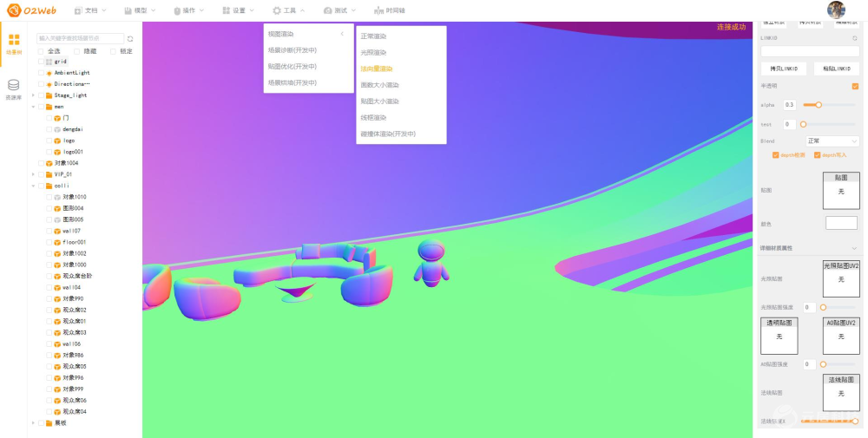Screen dimensions: 868x438
Task: Expand the Stage_light tree node arrow
Action: (34, 95)
